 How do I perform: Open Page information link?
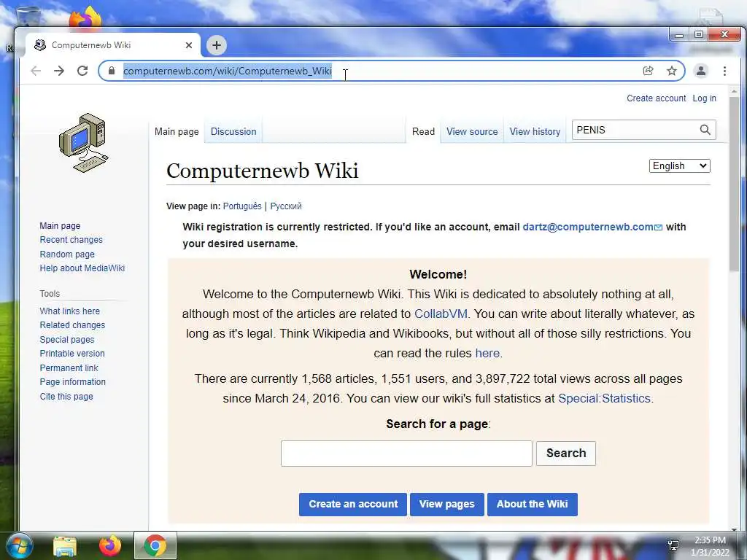pyautogui.click(x=72, y=381)
